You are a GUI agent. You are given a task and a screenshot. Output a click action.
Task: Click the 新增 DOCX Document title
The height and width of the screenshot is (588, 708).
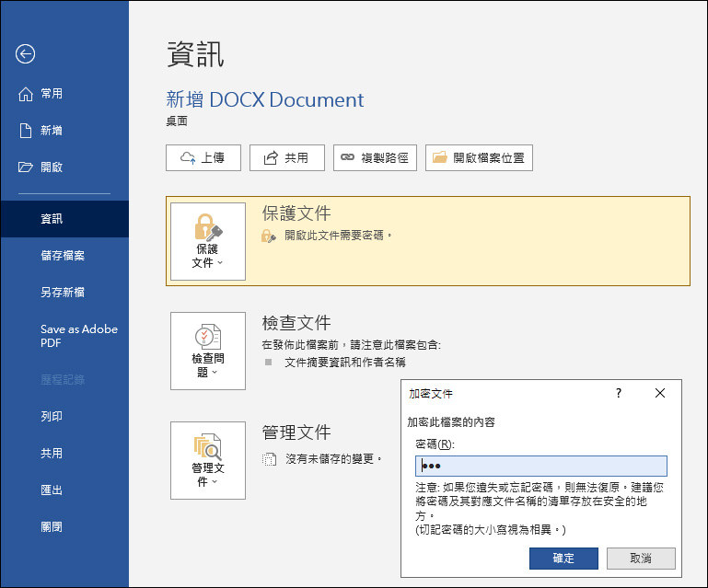(x=264, y=99)
